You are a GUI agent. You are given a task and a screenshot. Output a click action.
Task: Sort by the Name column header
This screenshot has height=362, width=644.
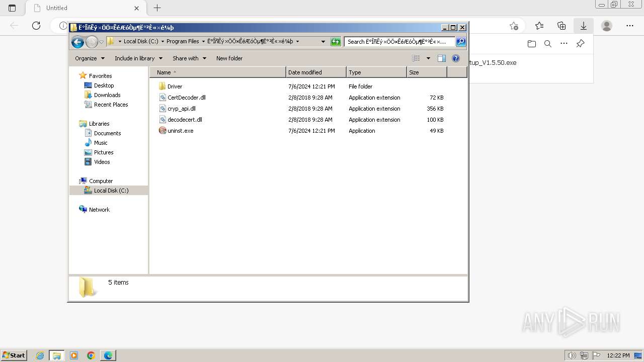pos(217,72)
